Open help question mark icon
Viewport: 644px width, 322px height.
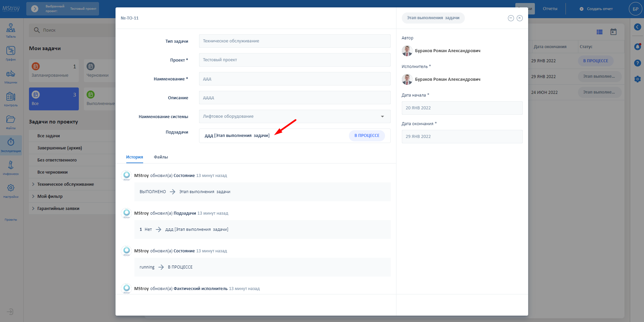637,63
